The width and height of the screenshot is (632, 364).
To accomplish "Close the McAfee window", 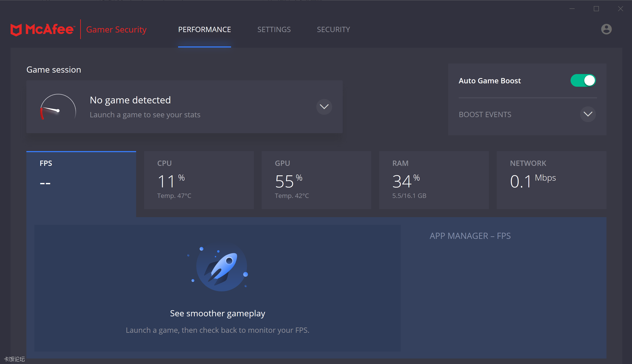I will 620,9.
